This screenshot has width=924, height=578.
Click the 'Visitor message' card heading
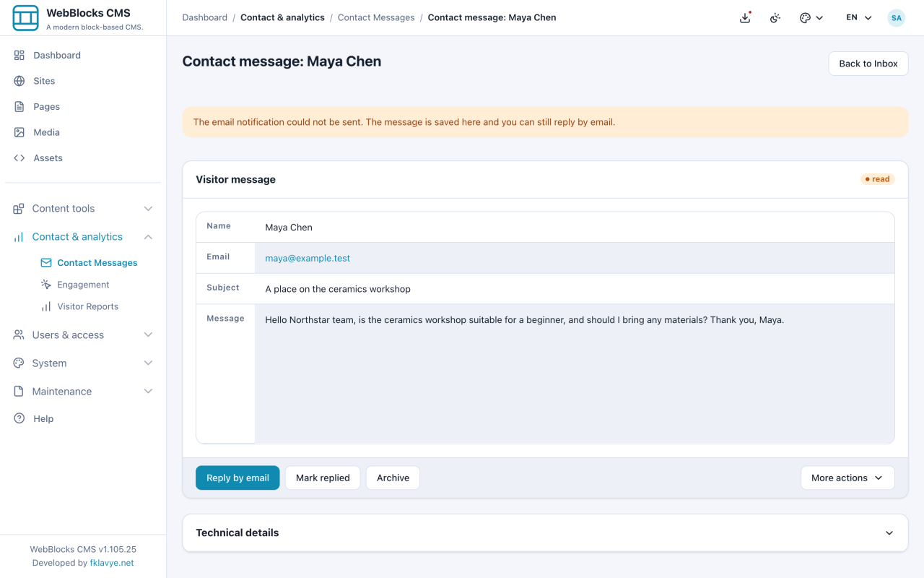[235, 179]
